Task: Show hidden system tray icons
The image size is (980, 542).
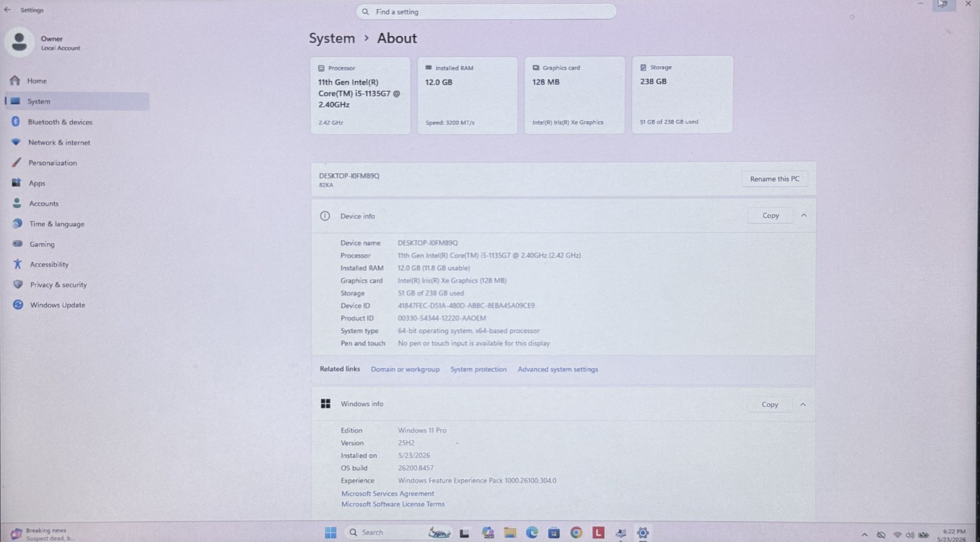Action: [864, 535]
